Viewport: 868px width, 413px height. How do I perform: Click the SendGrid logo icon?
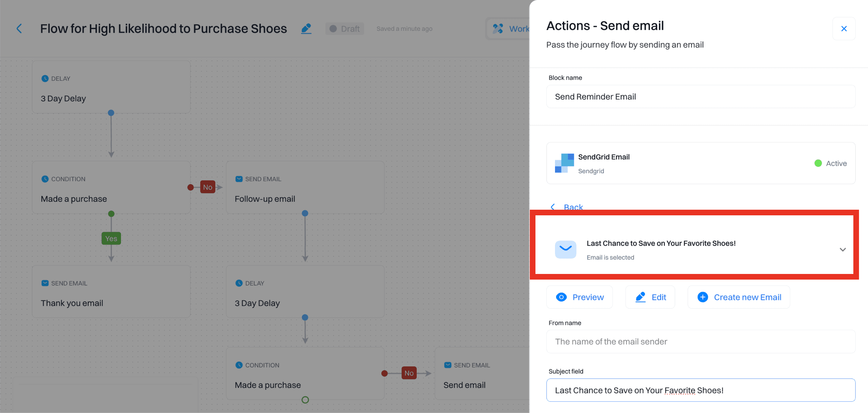coord(564,163)
